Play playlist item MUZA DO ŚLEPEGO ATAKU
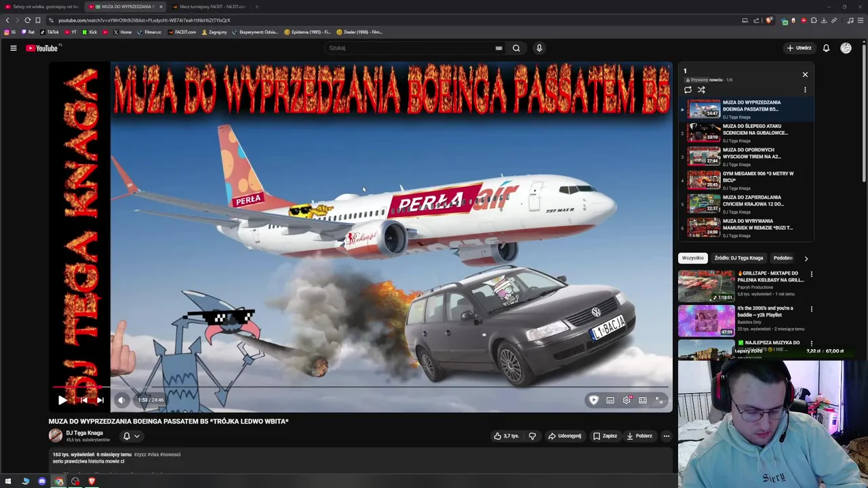The height and width of the screenshot is (488, 868). (x=746, y=133)
